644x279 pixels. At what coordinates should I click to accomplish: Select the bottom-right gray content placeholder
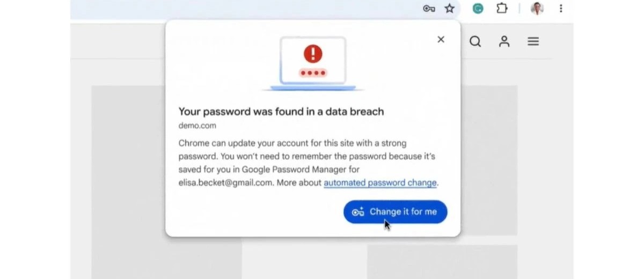[x=442, y=262]
